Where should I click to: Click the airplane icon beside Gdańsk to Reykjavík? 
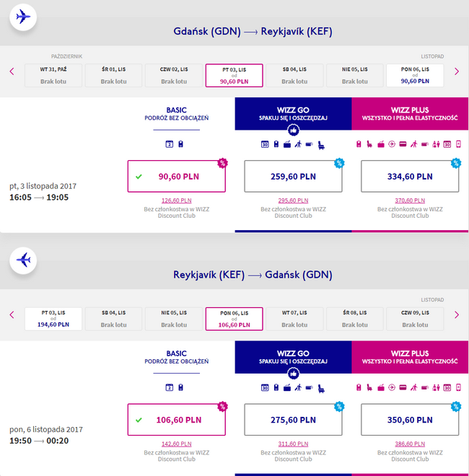pos(24,17)
